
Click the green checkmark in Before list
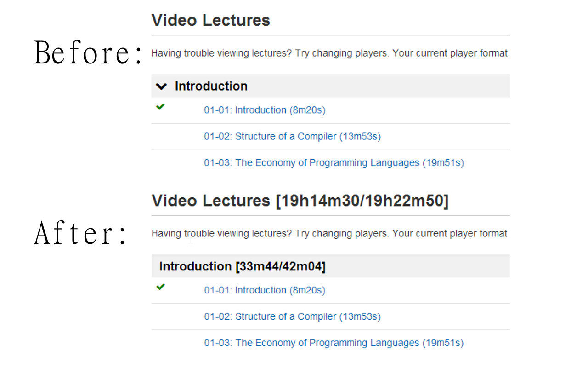[160, 107]
